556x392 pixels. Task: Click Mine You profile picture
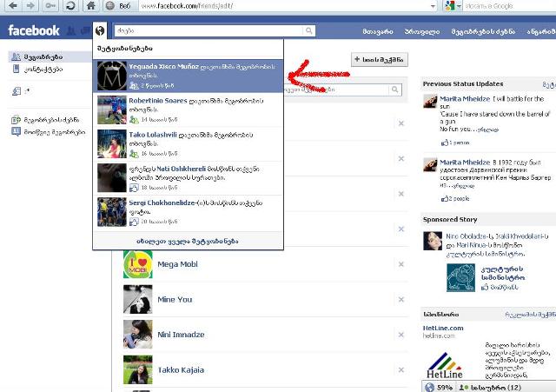(x=138, y=299)
